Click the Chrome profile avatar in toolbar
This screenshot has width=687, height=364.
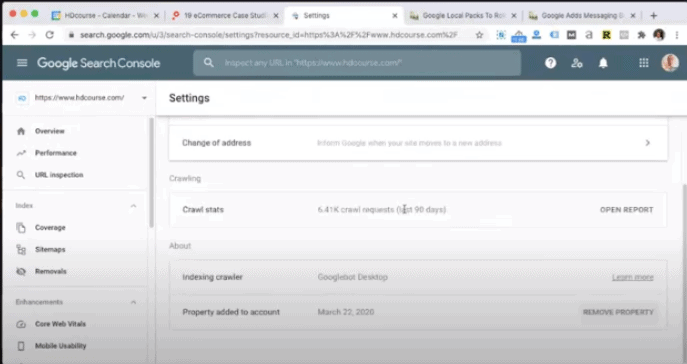tap(659, 35)
